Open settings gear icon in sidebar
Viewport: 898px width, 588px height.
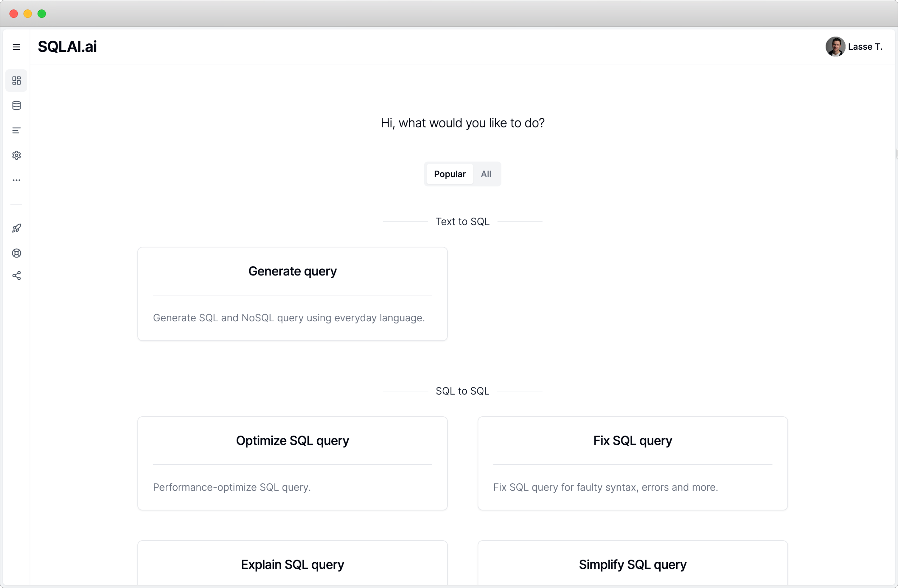(16, 155)
